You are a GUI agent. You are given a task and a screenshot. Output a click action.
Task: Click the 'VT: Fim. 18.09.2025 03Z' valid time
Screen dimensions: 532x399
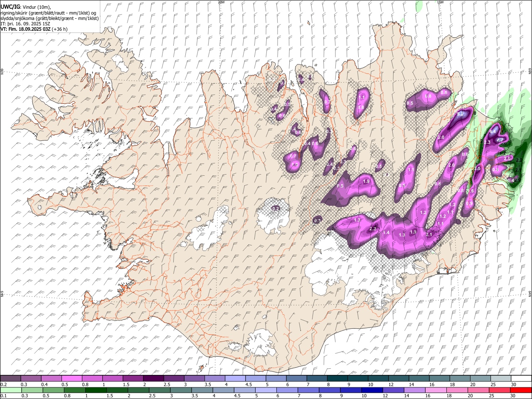pyautogui.click(x=25, y=29)
